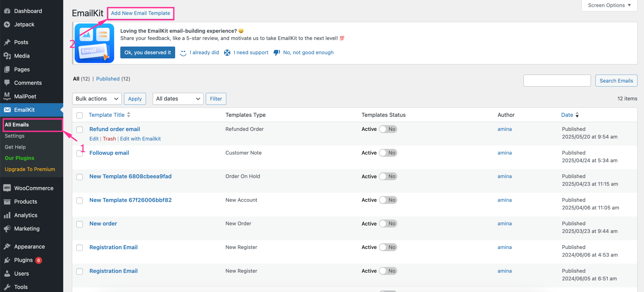Screen dimensions: 644x292
Task: Select the Registration Email 2024/06/06 checkbox
Action: (79, 248)
